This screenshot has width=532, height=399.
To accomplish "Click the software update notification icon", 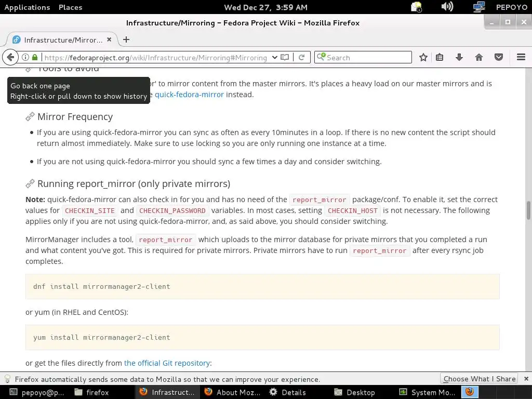I will (x=416, y=7).
